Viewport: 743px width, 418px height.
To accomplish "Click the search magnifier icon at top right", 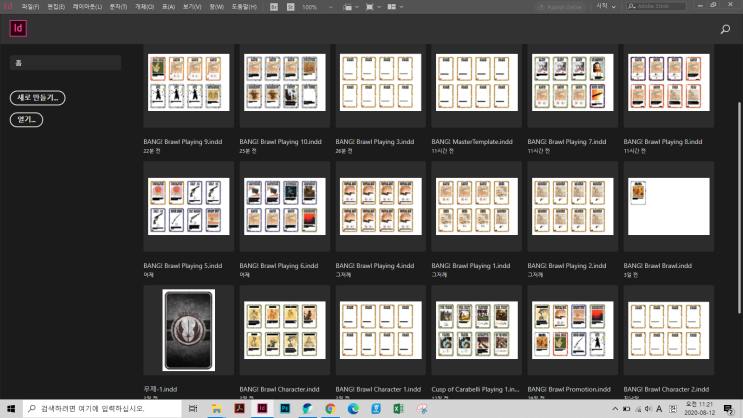I will coord(725,29).
